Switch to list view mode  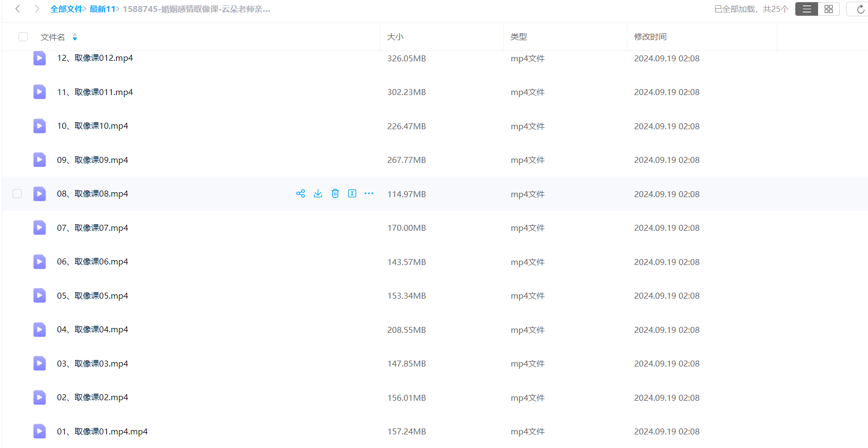tap(807, 9)
